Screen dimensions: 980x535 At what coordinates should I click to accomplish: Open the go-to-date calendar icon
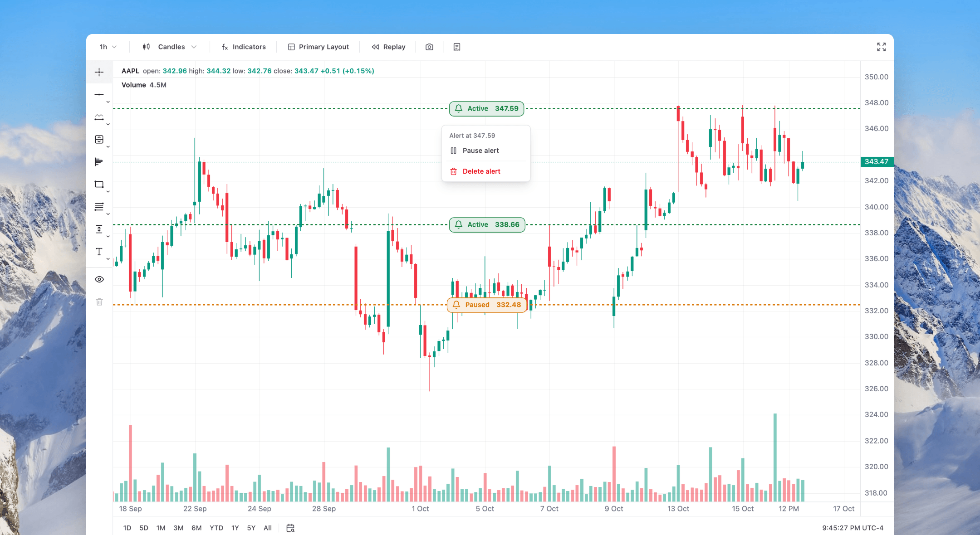click(290, 528)
